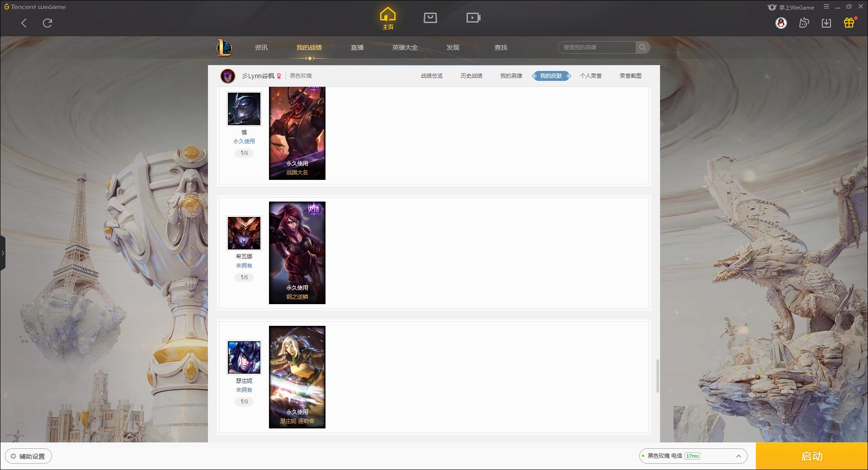868x470 pixels.
Task: Select the 希瓦娜 champion portrait
Action: [x=244, y=233]
